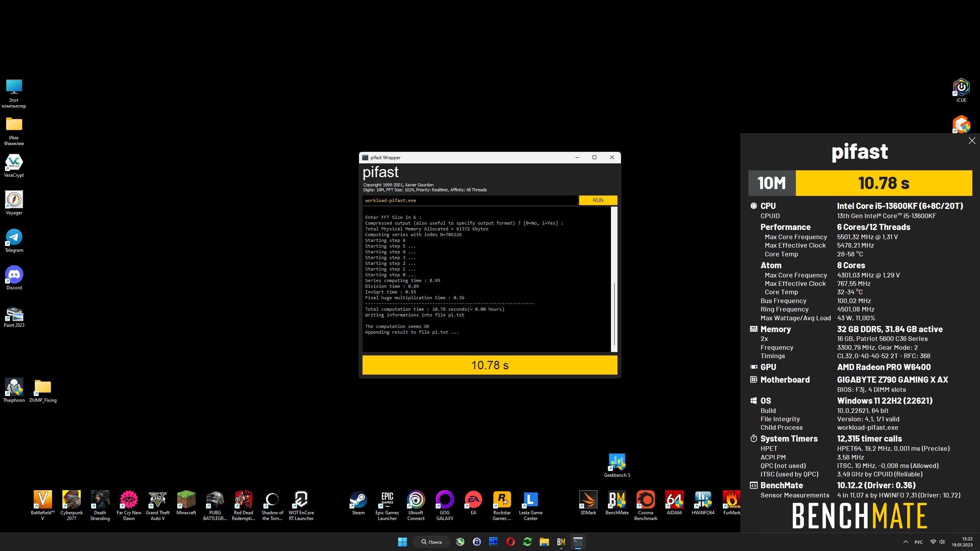Viewport: 980px width, 551px height.
Task: Select the Имя Фамилия folder icon
Action: pos(14,131)
